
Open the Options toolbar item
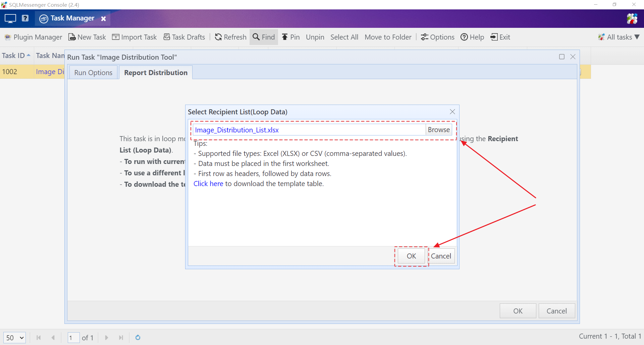click(x=438, y=37)
